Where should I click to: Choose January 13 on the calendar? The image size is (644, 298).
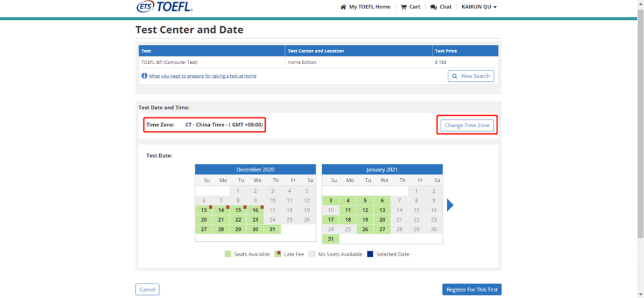point(382,210)
